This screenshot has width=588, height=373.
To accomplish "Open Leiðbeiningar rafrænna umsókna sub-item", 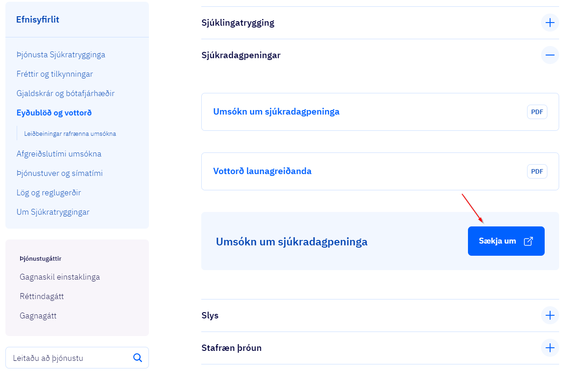I will pyautogui.click(x=70, y=134).
